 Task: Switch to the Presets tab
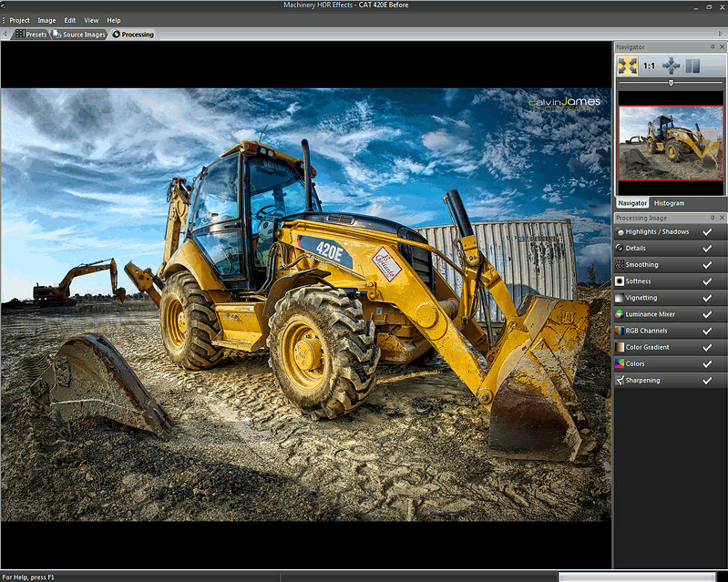(31, 35)
